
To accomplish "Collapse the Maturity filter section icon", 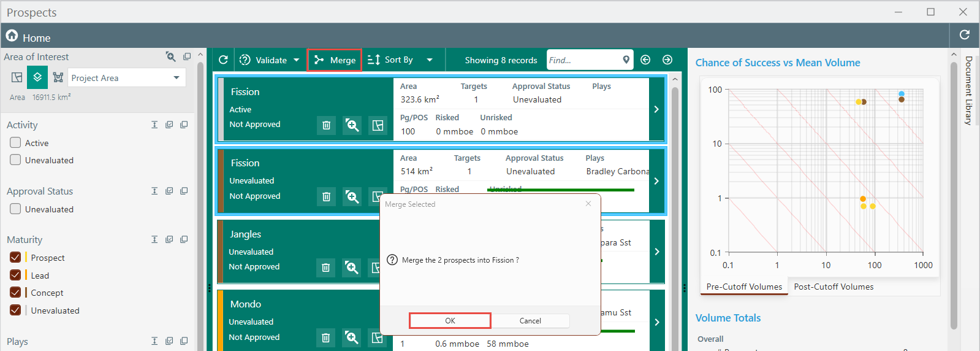I will coord(154,239).
